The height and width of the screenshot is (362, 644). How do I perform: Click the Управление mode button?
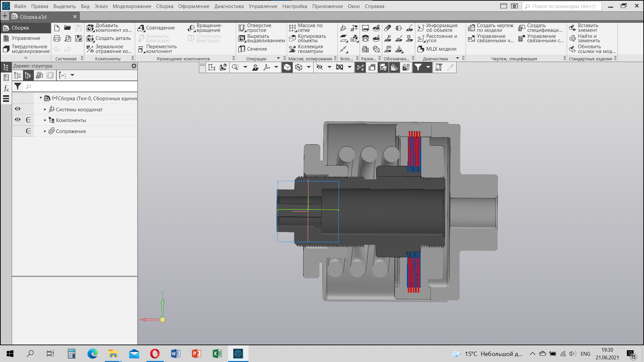(x=26, y=38)
